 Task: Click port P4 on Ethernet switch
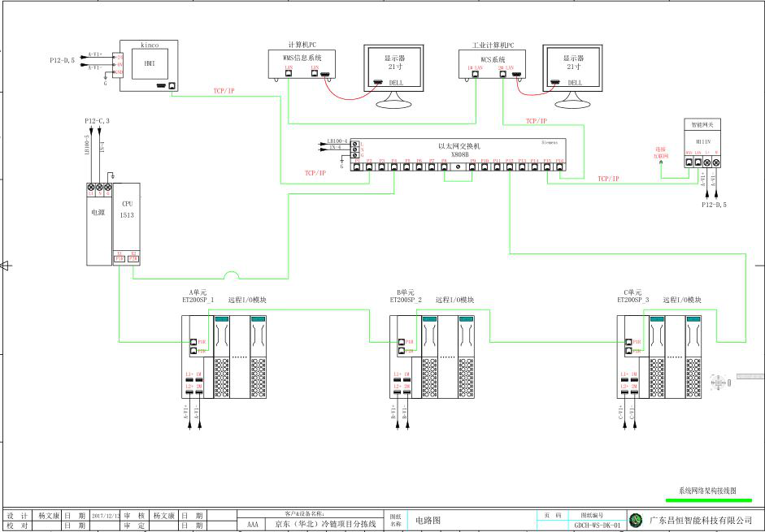pos(393,167)
